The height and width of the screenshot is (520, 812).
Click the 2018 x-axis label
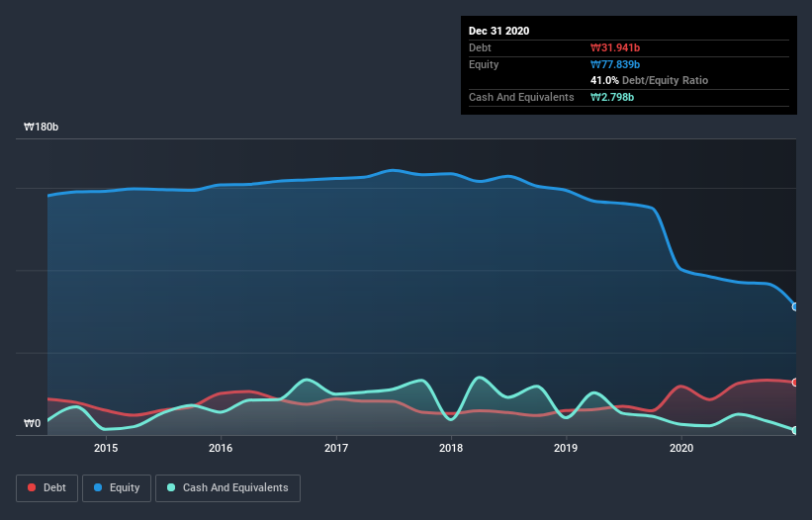pos(451,448)
